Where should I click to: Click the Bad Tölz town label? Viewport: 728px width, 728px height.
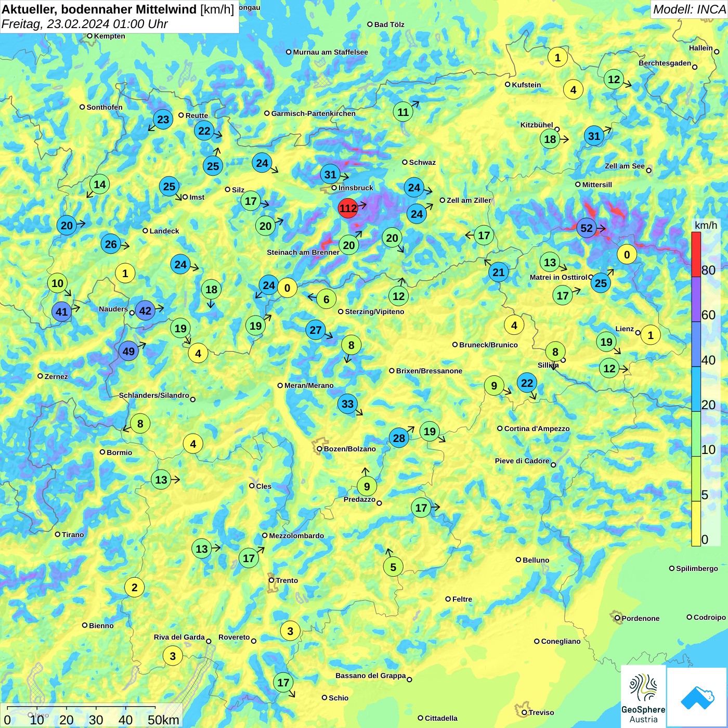(389, 24)
